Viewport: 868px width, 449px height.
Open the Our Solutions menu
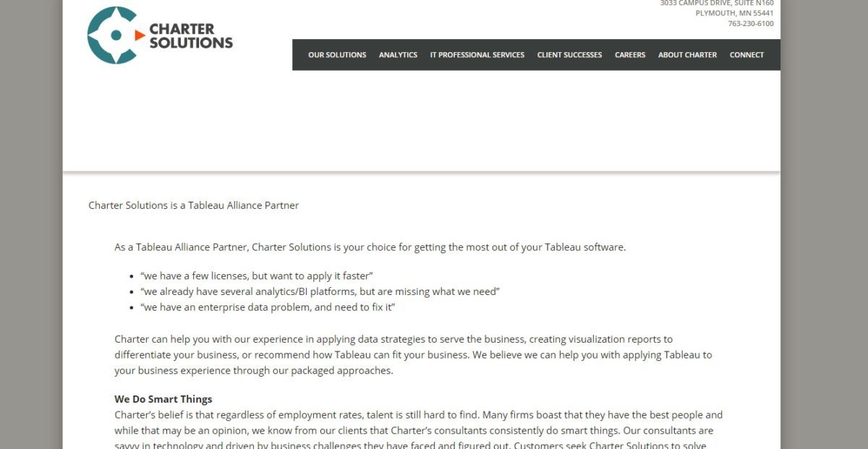pos(337,55)
